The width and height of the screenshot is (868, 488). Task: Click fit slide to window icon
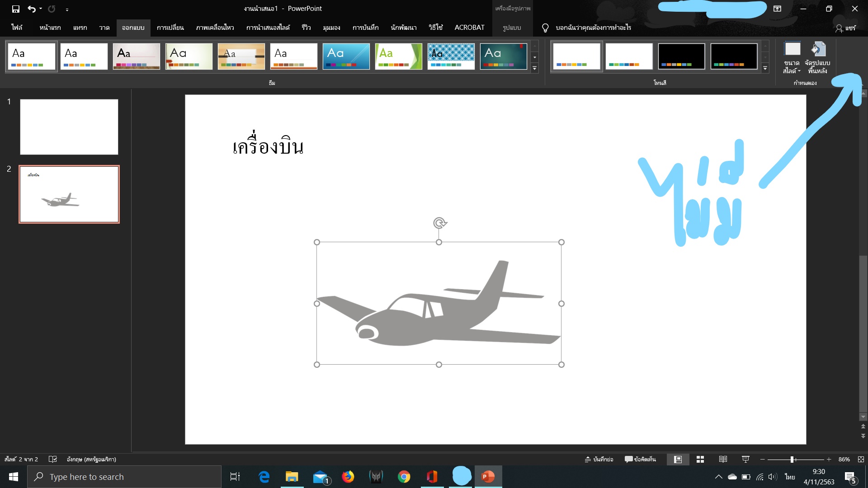[x=861, y=459]
